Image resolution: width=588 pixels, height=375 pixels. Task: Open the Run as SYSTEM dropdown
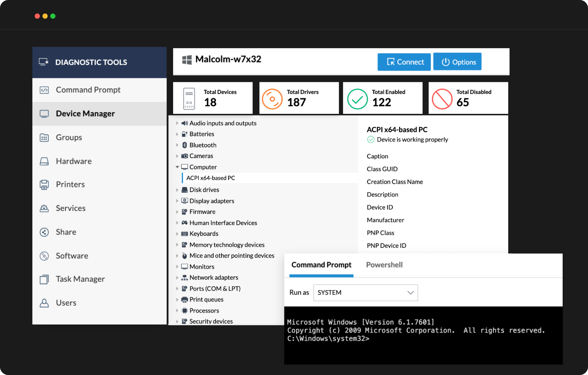pyautogui.click(x=364, y=292)
